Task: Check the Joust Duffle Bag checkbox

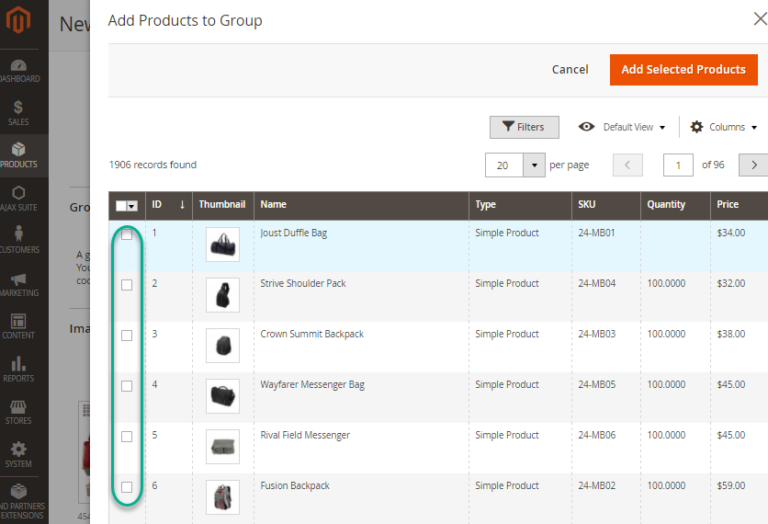Action: (x=127, y=235)
